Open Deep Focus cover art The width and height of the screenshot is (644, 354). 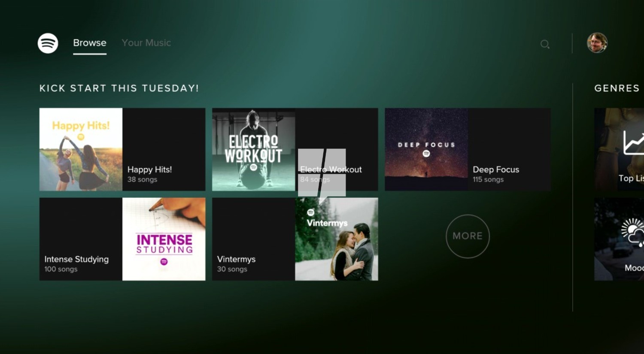point(426,149)
